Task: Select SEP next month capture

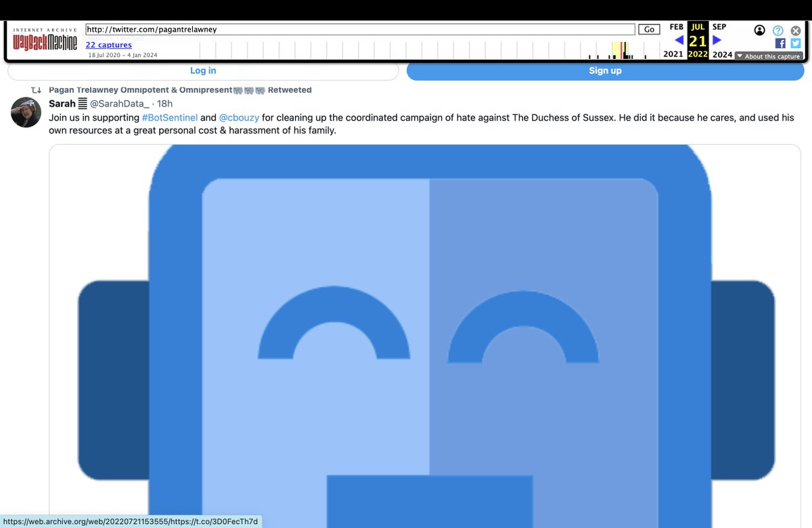Action: click(719, 27)
